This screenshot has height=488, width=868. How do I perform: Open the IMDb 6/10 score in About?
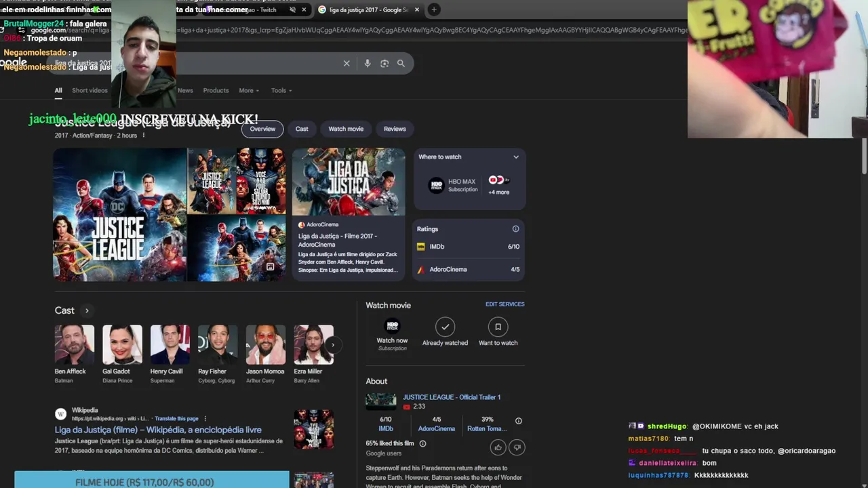click(x=385, y=424)
